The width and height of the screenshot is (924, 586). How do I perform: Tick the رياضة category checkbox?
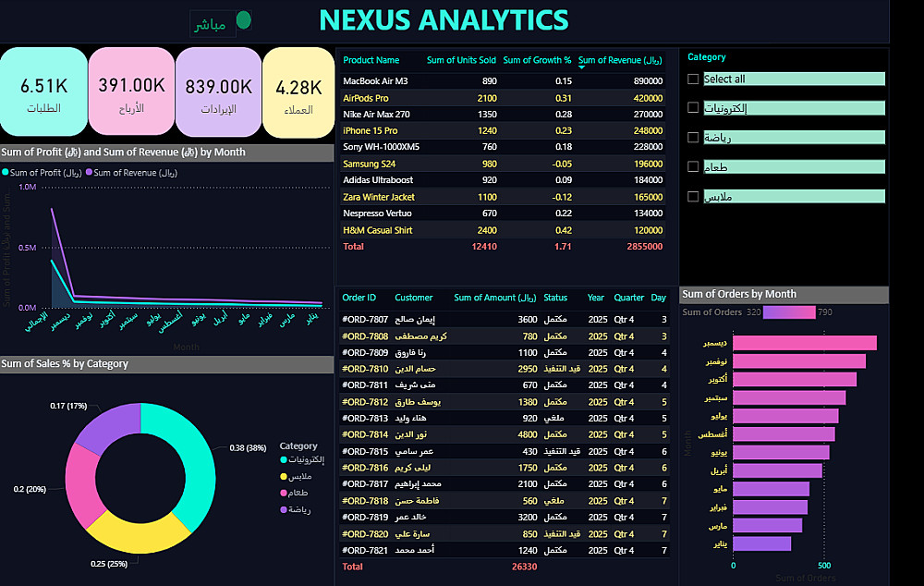click(x=693, y=138)
